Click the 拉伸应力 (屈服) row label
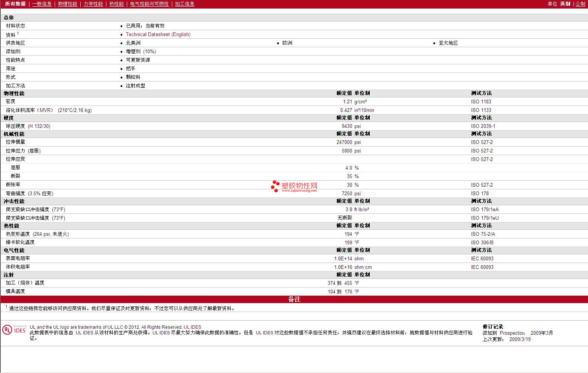Viewport: 588px width, 373px height. [x=23, y=151]
